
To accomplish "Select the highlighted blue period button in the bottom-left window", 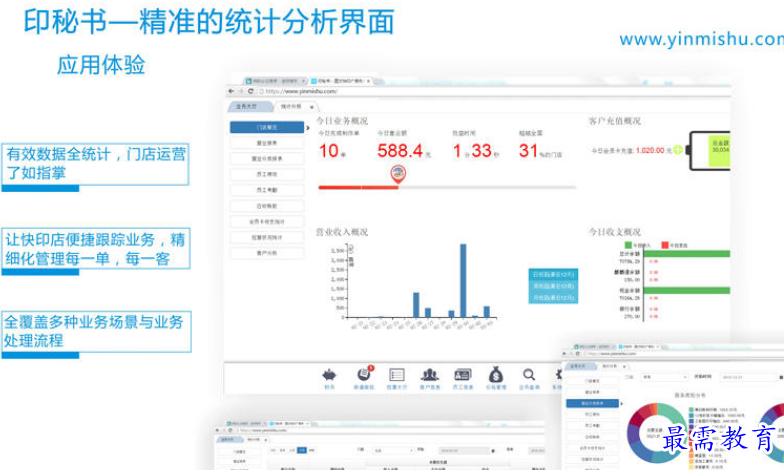I will pyautogui.click(x=302, y=450).
